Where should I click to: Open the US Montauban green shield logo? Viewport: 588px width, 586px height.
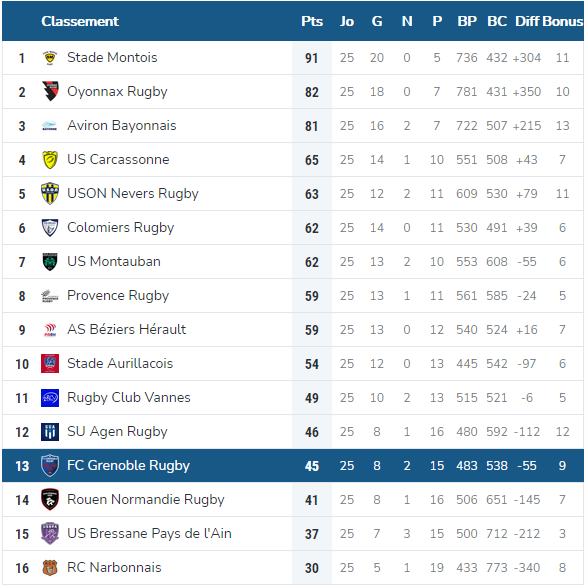point(50,262)
